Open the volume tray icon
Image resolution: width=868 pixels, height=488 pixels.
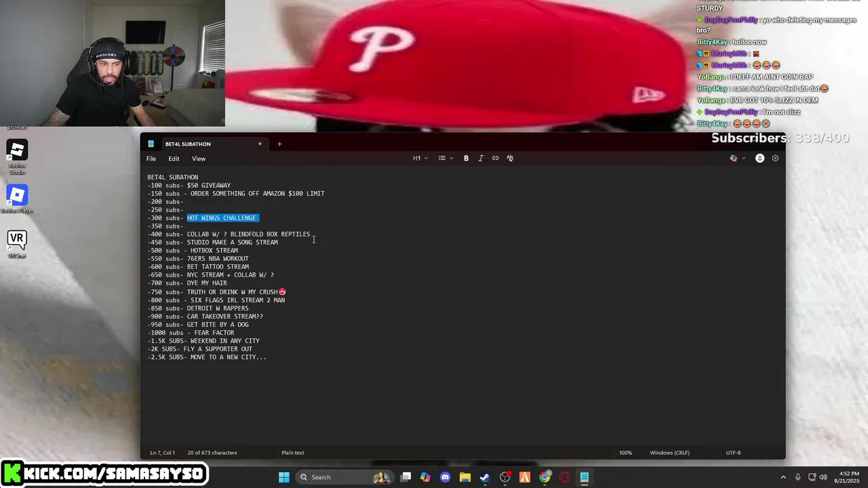pos(823,477)
